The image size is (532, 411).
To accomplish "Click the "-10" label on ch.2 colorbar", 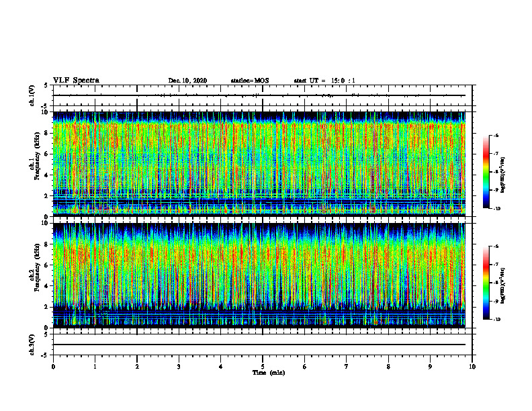I will [496, 320].
